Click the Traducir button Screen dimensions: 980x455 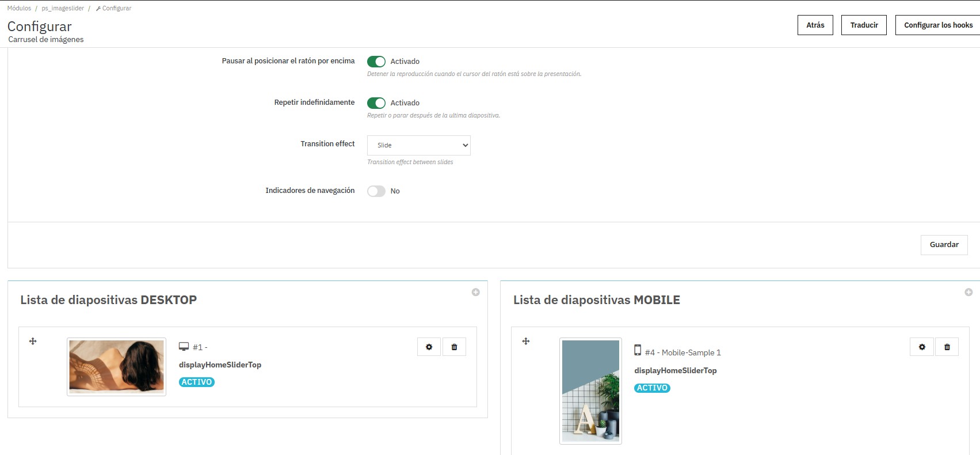click(864, 25)
